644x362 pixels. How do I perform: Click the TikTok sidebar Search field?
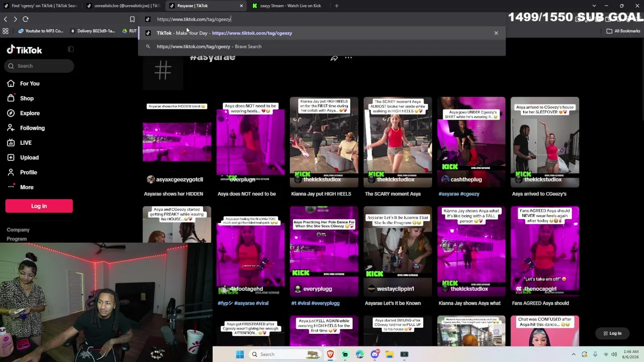pyautogui.click(x=40, y=66)
